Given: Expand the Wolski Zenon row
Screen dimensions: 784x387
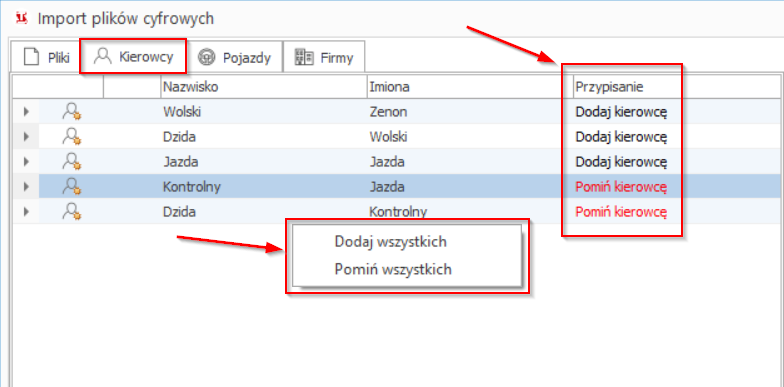Looking at the screenshot, I should [x=26, y=112].
